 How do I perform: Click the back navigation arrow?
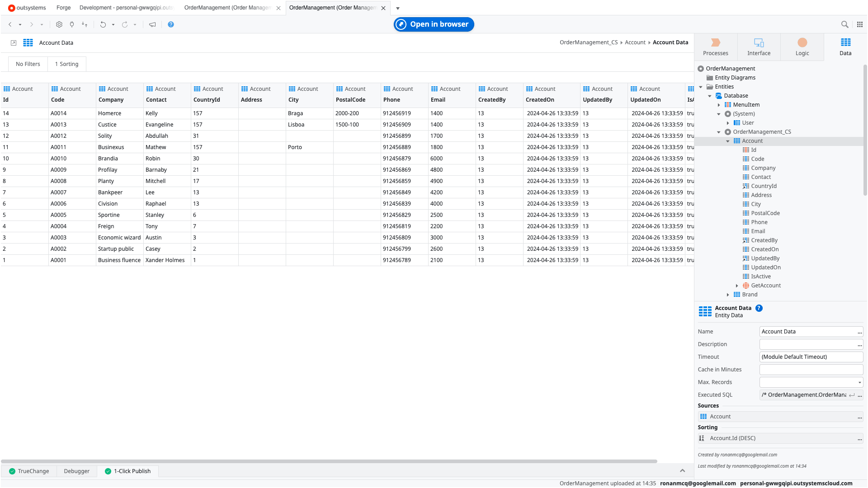[10, 24]
